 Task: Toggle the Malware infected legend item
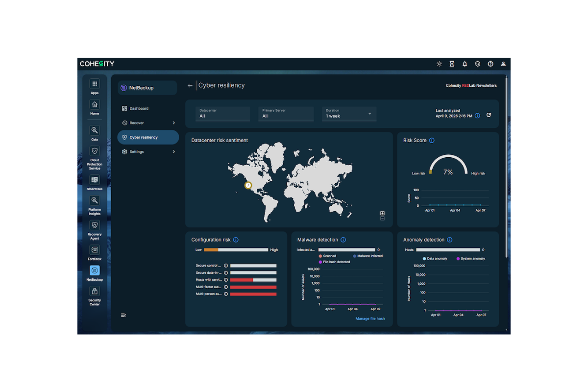(x=367, y=256)
